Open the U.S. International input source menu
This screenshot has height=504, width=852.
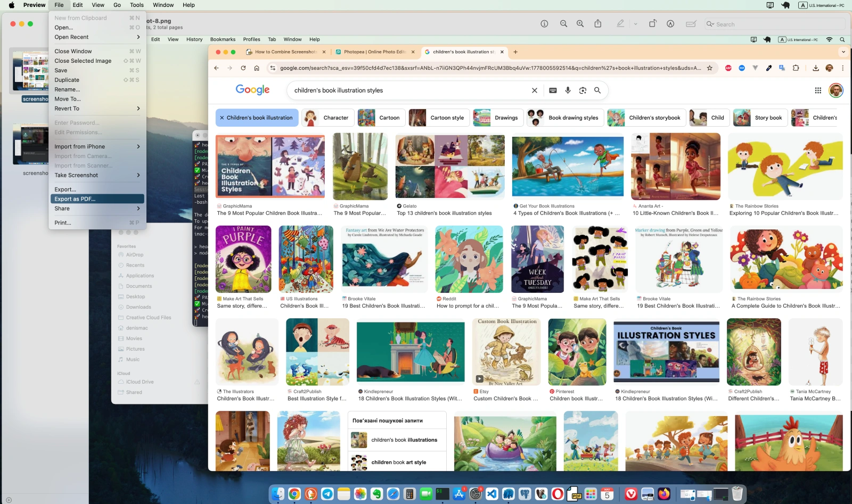(x=821, y=5)
